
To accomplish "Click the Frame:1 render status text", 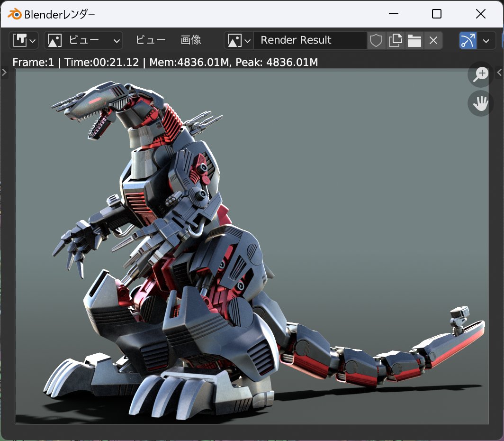I will [x=33, y=63].
